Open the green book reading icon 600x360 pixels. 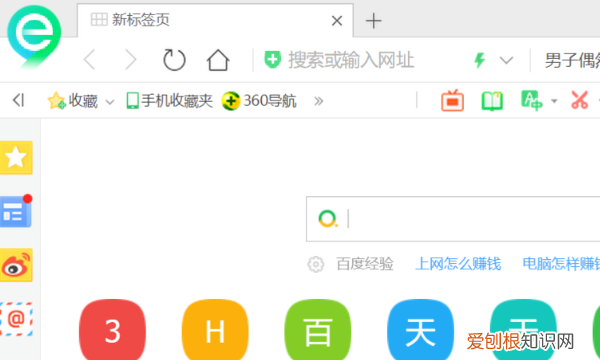[x=492, y=101]
